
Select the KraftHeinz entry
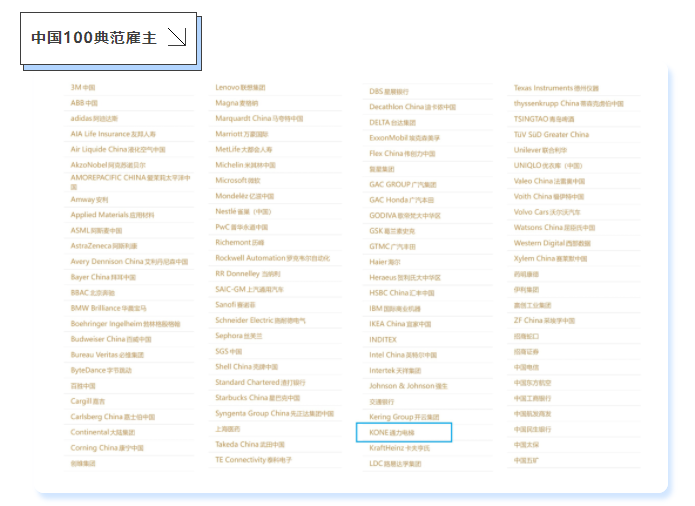pyautogui.click(x=399, y=448)
